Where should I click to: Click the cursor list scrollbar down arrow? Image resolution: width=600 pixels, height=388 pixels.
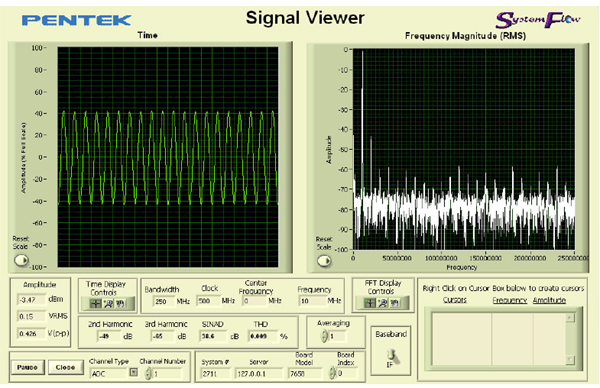(570, 360)
